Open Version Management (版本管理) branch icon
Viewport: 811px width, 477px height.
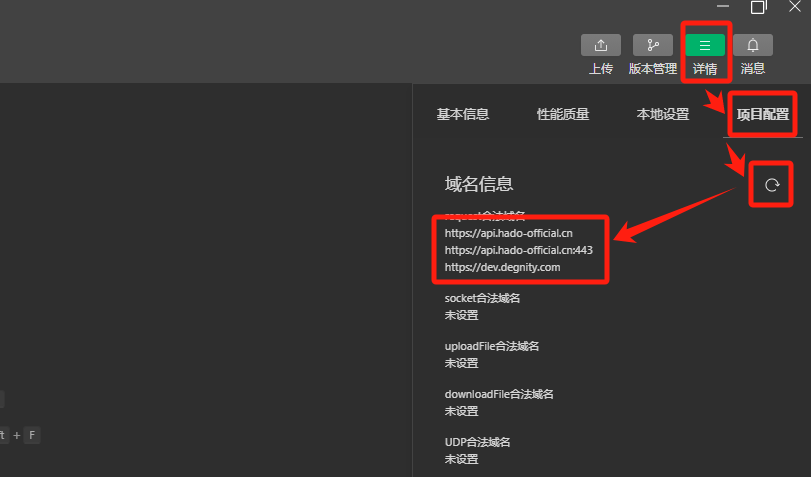tap(653, 46)
